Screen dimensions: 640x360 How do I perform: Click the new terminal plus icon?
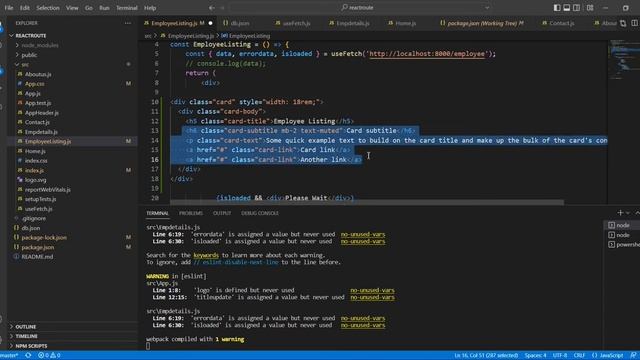click(620, 213)
